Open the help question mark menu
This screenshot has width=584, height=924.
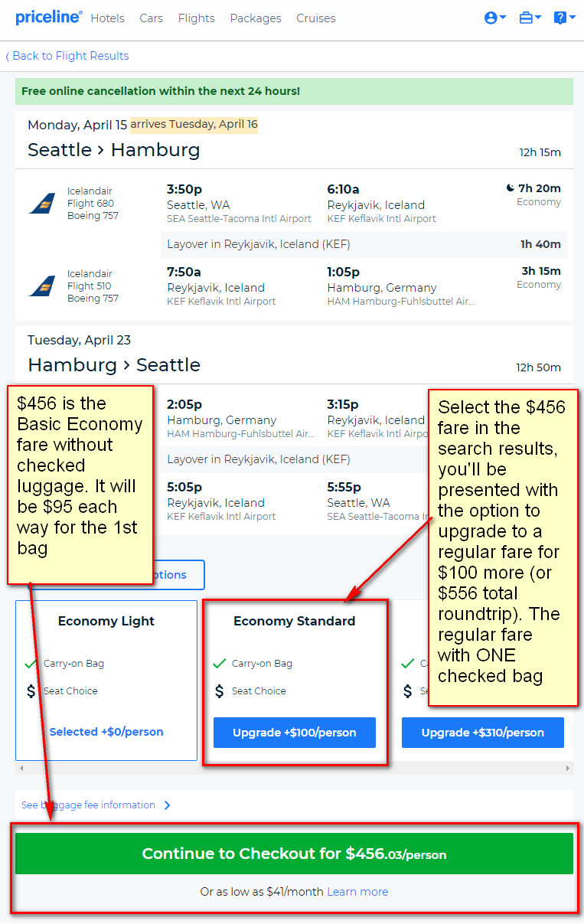[x=564, y=18]
